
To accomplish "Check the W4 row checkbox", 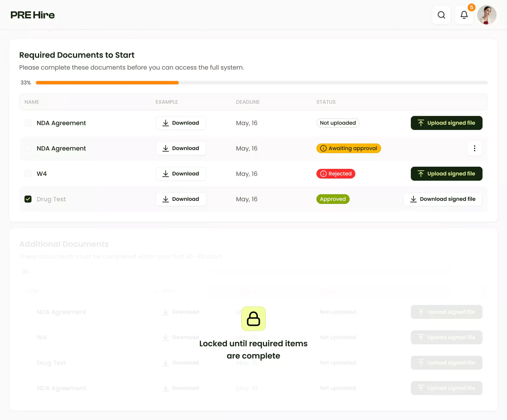I will pos(28,174).
